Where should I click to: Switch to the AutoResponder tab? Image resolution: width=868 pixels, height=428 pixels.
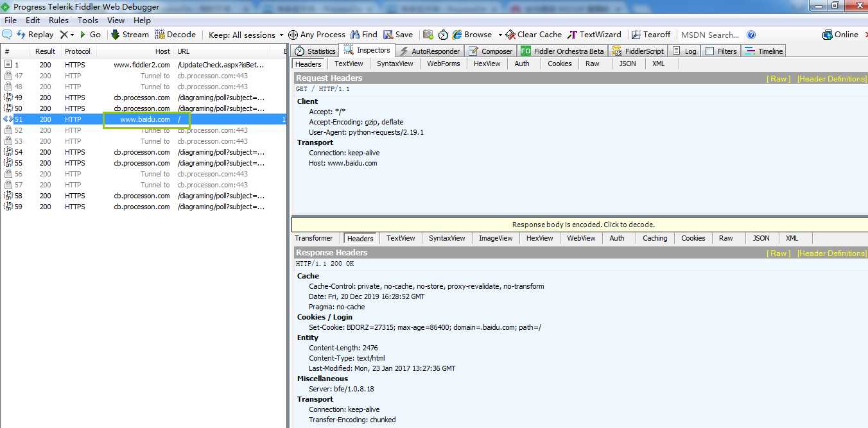[x=429, y=51]
